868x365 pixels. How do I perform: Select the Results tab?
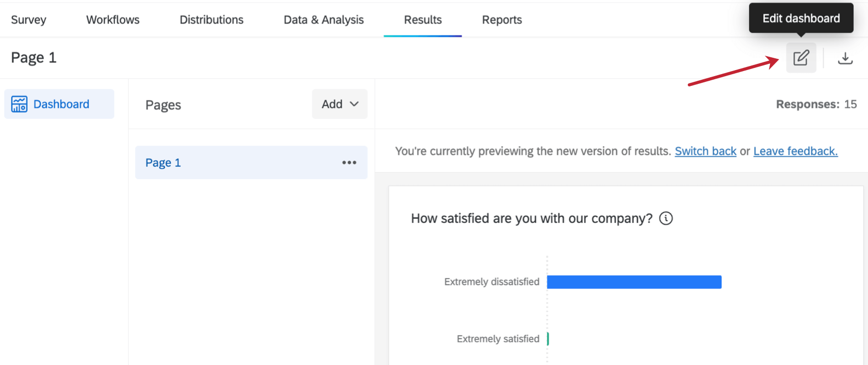(423, 20)
